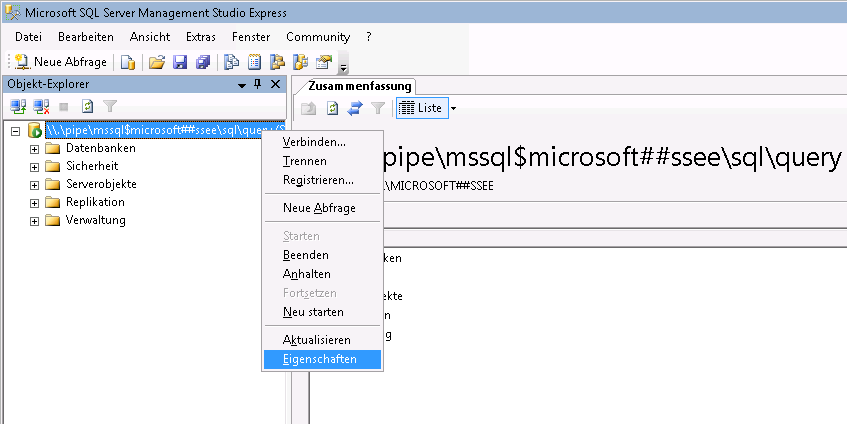The image size is (847, 424).
Task: Choose Registrieren... in the context menu
Action: coord(322,180)
